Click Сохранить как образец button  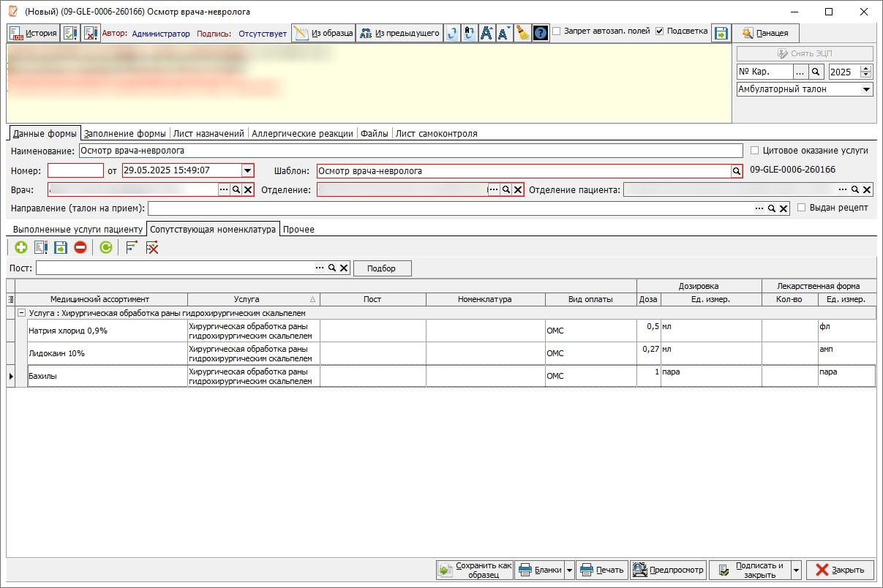(x=474, y=570)
